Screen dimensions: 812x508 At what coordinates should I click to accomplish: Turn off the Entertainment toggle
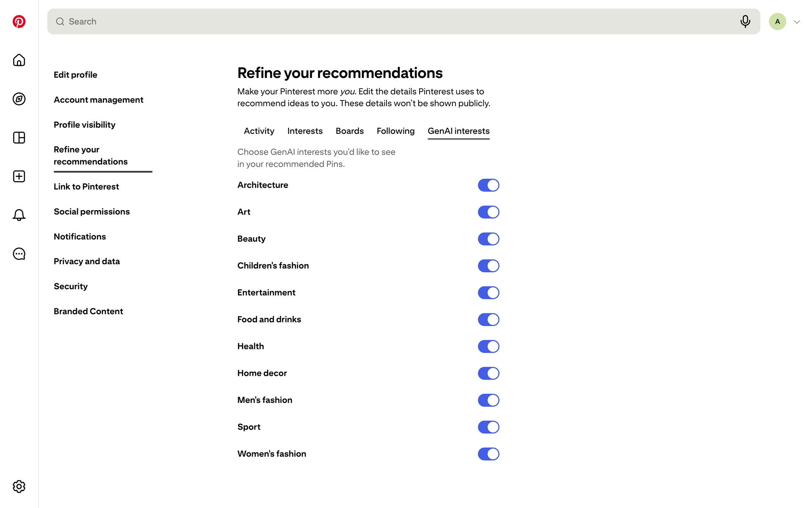point(488,293)
